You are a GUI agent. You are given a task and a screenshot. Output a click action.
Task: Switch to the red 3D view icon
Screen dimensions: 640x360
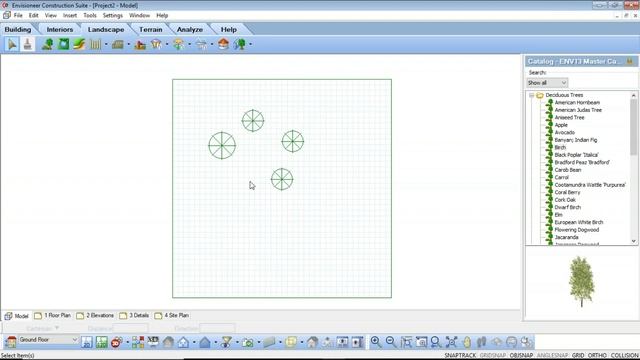click(117, 342)
